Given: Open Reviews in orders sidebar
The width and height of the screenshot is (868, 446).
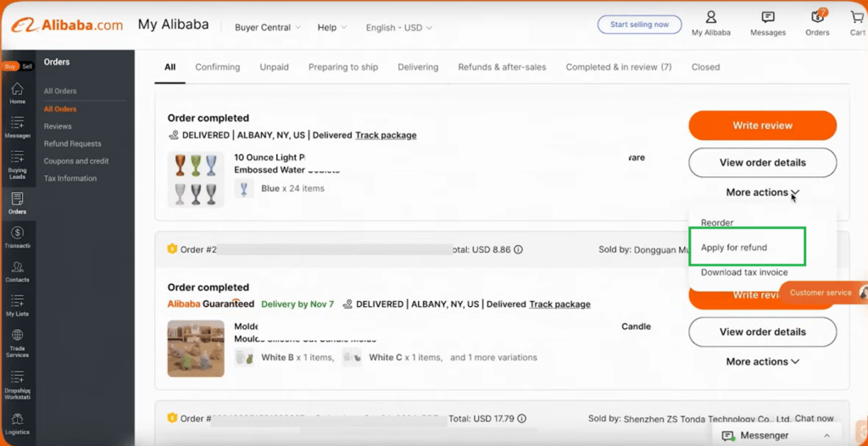Looking at the screenshot, I should 58,126.
